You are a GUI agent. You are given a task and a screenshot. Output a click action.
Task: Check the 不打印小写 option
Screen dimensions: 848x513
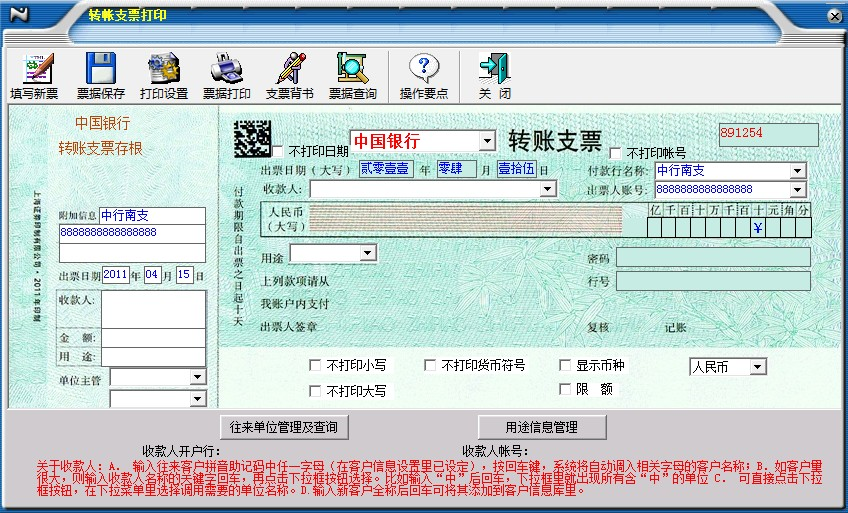[315, 365]
